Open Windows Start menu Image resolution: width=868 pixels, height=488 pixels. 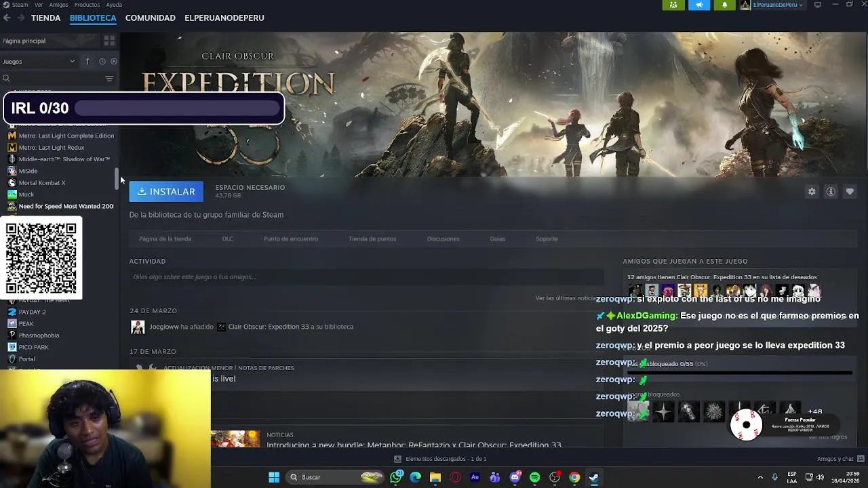pos(274,477)
